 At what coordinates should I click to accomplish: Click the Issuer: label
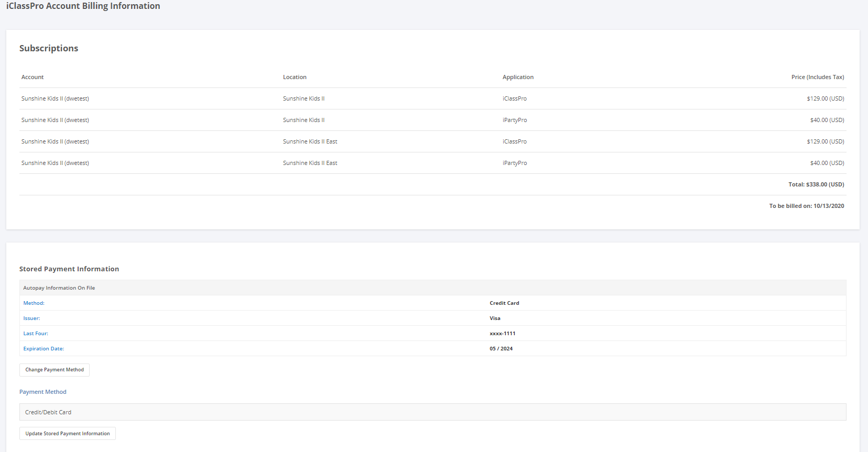point(31,318)
